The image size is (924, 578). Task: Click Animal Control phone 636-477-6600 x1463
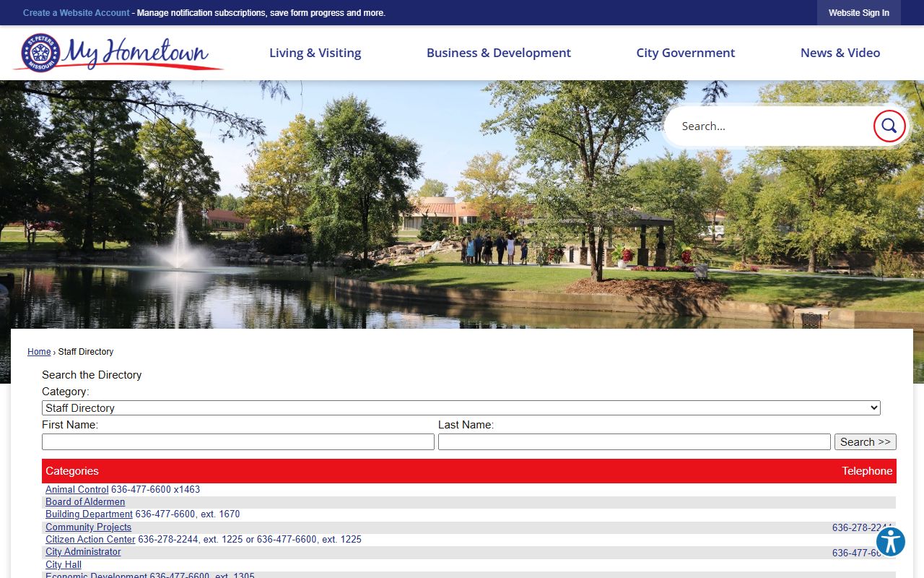[x=155, y=489]
